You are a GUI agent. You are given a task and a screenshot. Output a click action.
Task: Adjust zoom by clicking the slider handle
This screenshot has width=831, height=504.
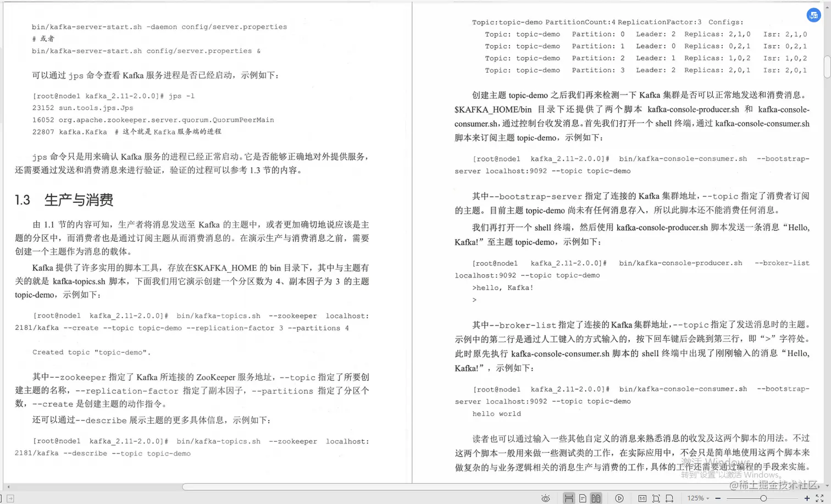764,498
